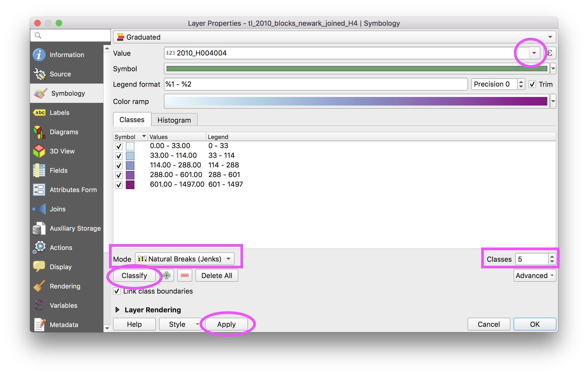
Task: Open the Labels abc icon
Action: tap(39, 112)
